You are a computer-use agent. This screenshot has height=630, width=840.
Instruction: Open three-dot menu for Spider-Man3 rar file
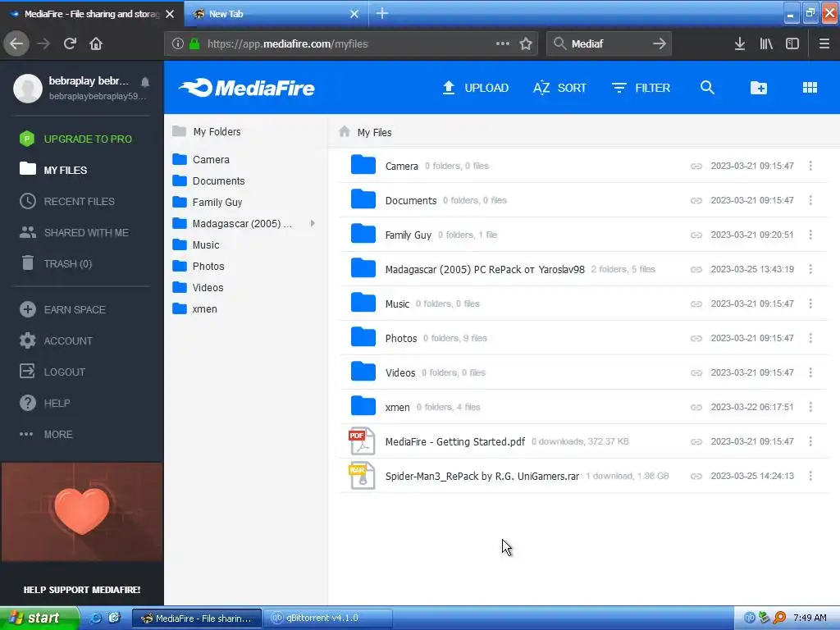click(x=810, y=477)
